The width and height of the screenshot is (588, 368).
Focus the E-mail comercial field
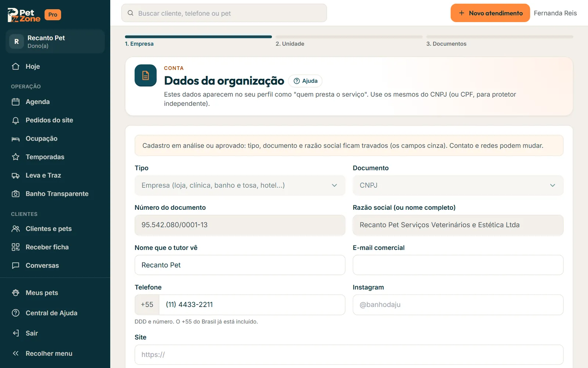458,265
